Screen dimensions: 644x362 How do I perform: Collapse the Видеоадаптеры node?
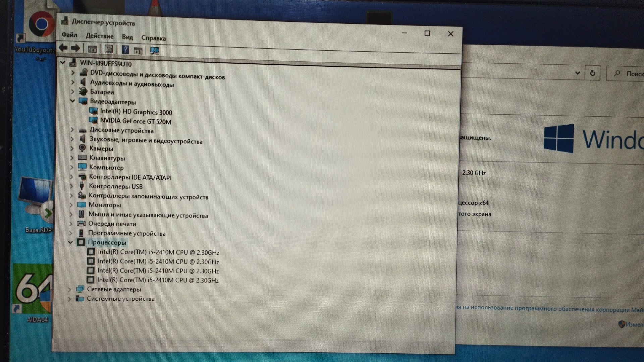tap(72, 100)
